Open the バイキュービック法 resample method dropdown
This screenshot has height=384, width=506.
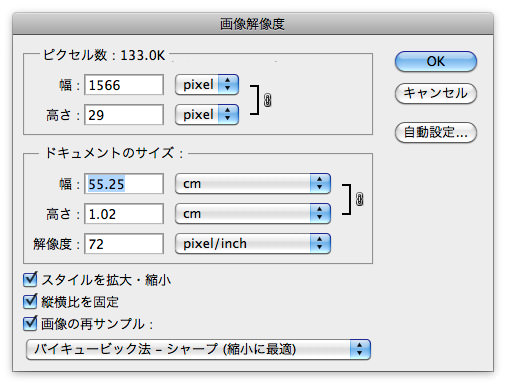[198, 349]
